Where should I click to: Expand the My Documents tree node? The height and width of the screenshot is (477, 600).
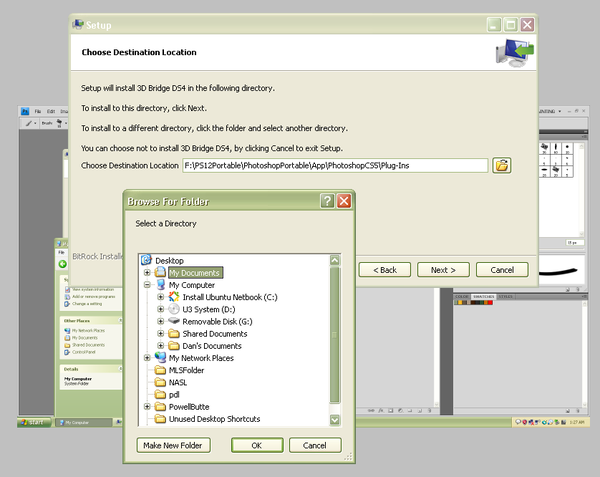147,273
